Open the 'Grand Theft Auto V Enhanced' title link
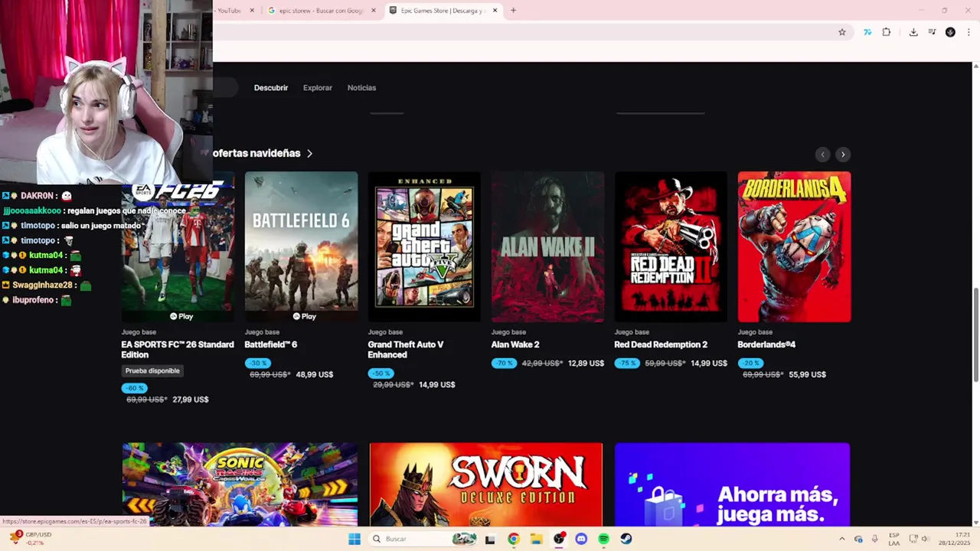The height and width of the screenshot is (551, 980). tap(406, 350)
